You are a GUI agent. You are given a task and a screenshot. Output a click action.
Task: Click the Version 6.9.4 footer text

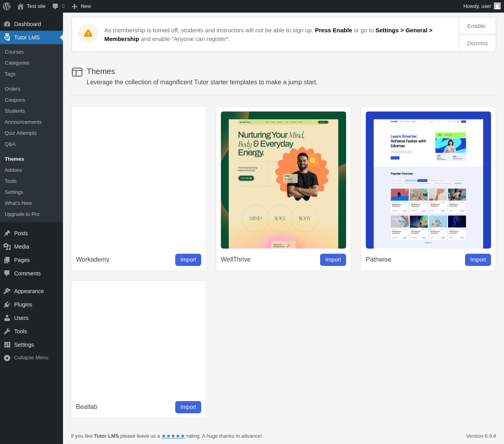[x=481, y=436]
